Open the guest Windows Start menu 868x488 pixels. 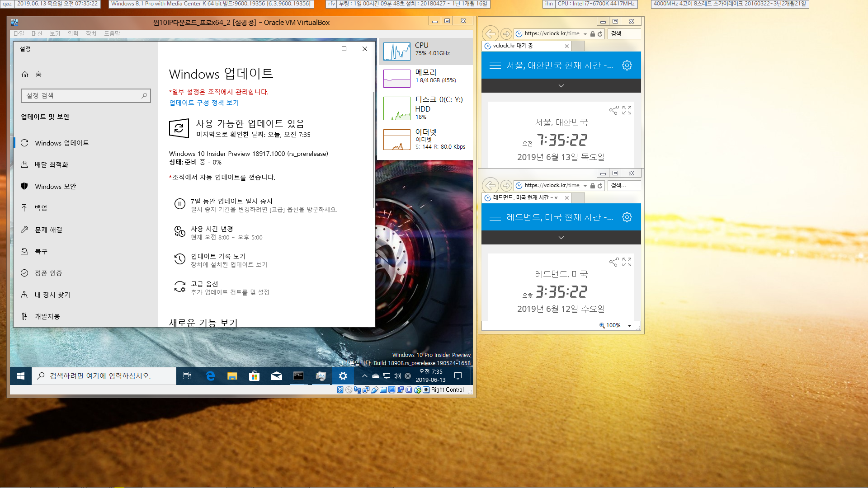[x=21, y=375]
